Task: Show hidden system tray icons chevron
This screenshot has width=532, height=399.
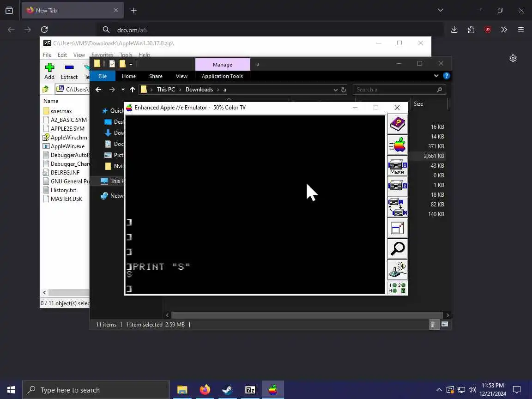Action: coord(439,389)
